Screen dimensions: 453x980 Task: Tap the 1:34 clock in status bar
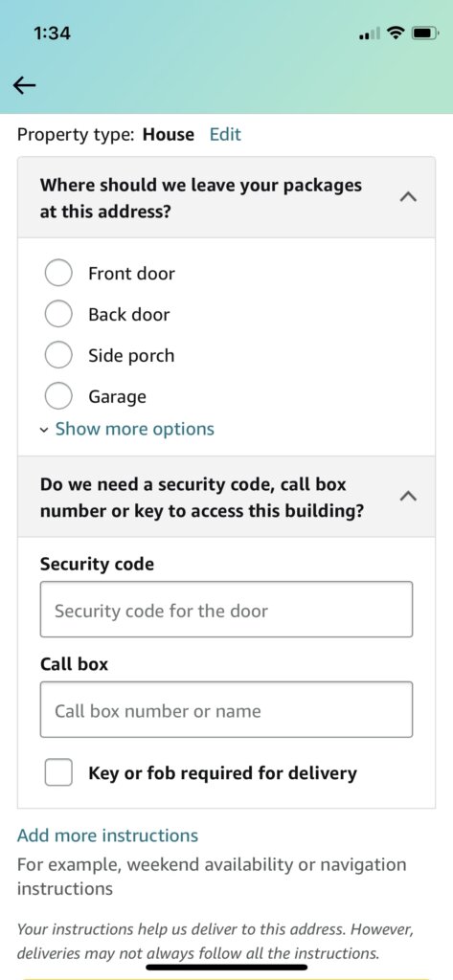(x=53, y=33)
